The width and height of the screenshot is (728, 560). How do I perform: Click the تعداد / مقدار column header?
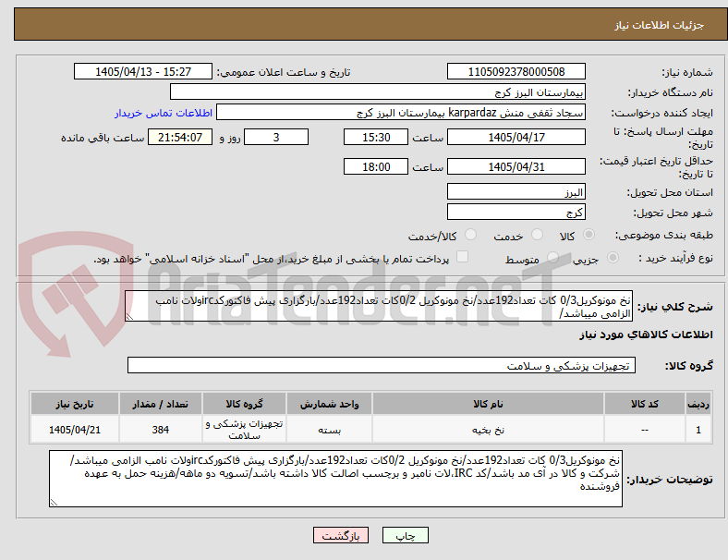tap(160, 404)
